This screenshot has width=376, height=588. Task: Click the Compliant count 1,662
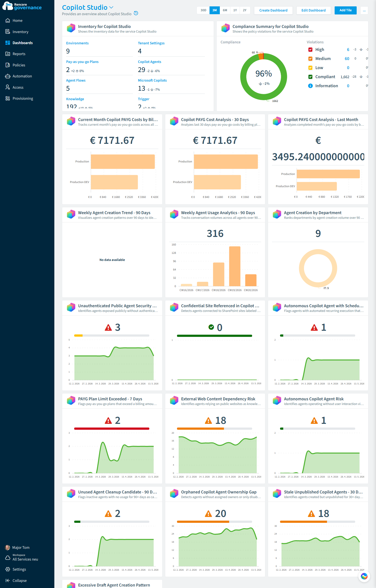[345, 77]
